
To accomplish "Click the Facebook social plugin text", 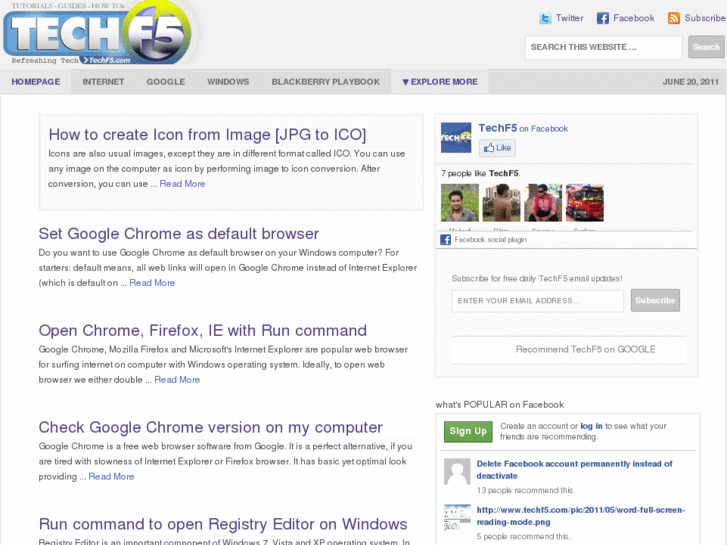I will pos(491,240).
